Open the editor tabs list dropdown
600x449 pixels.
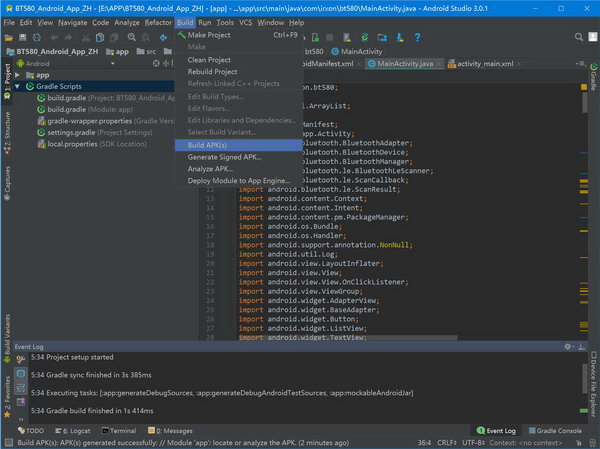[580, 64]
